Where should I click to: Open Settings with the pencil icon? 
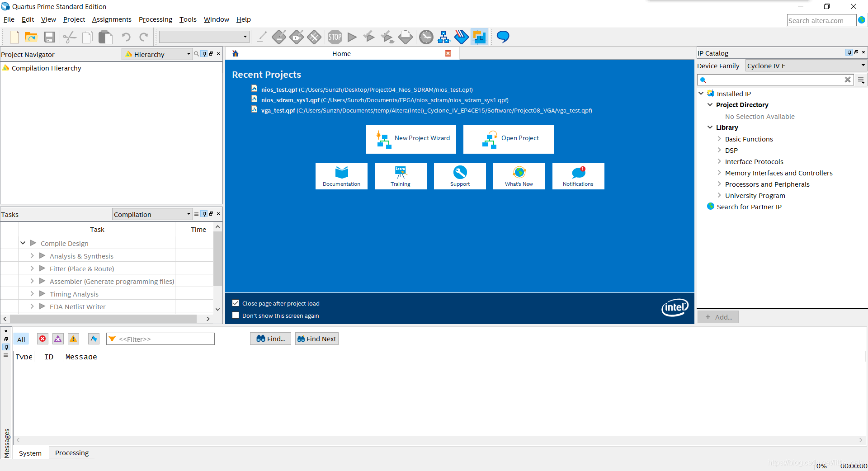tap(261, 37)
